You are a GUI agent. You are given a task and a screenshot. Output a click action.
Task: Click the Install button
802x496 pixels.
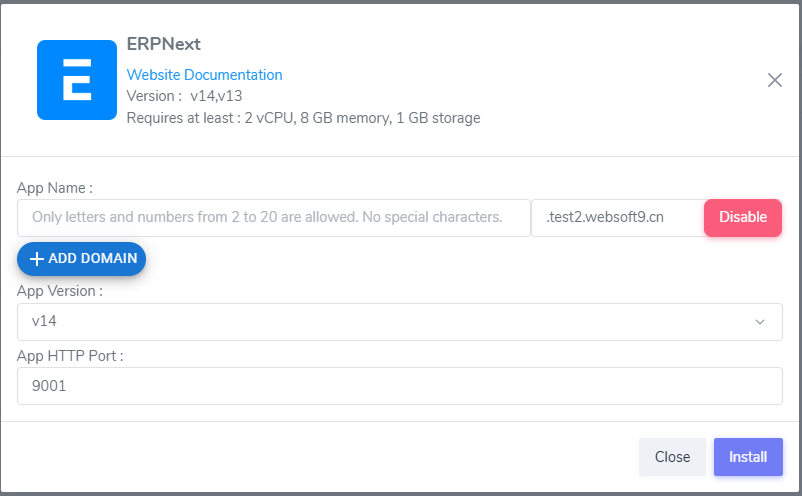[x=748, y=457]
